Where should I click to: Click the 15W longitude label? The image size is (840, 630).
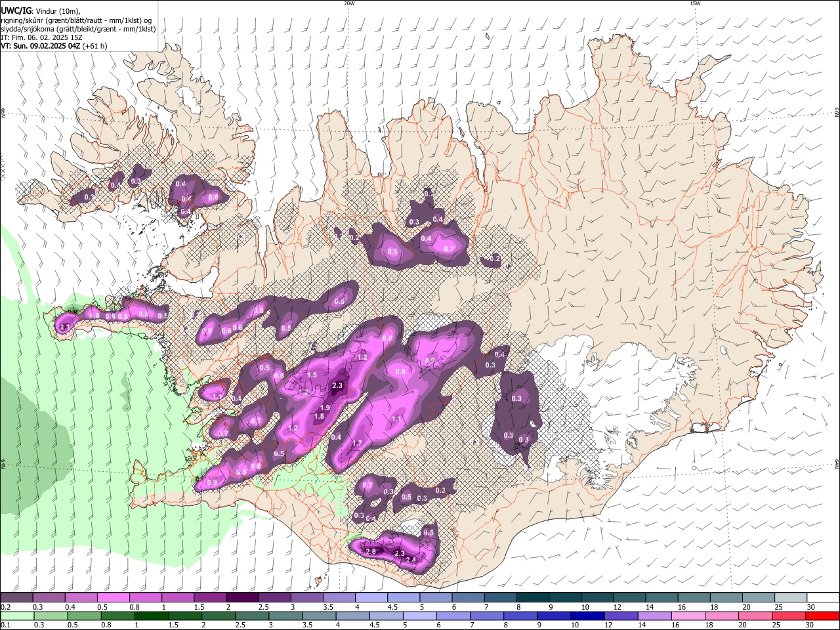695,3
